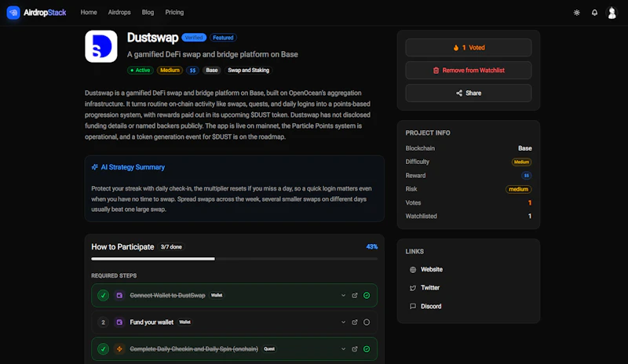
Task: Click the Medium tag under the title
Action: pos(170,71)
